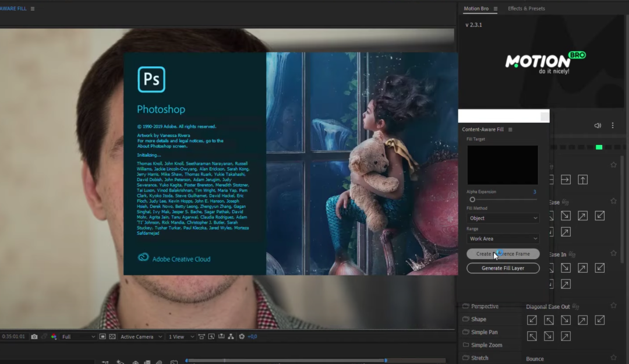Switch to the Effects & Presets tab
The image size is (629, 364).
[526, 9]
